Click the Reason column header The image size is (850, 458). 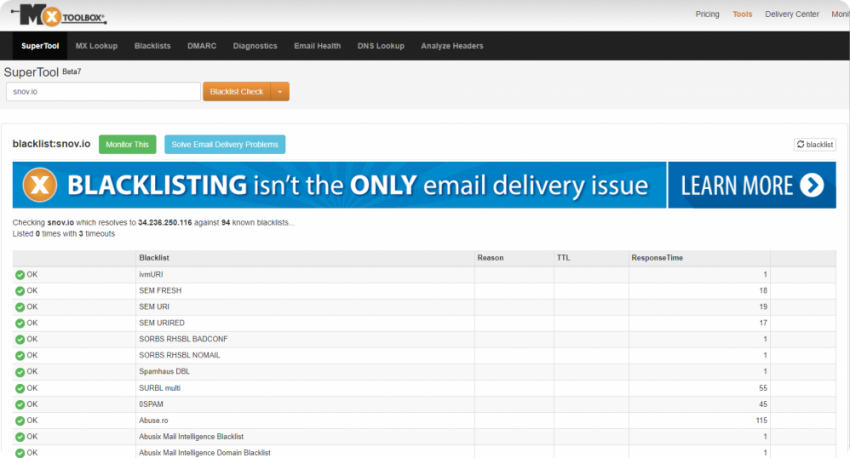490,258
